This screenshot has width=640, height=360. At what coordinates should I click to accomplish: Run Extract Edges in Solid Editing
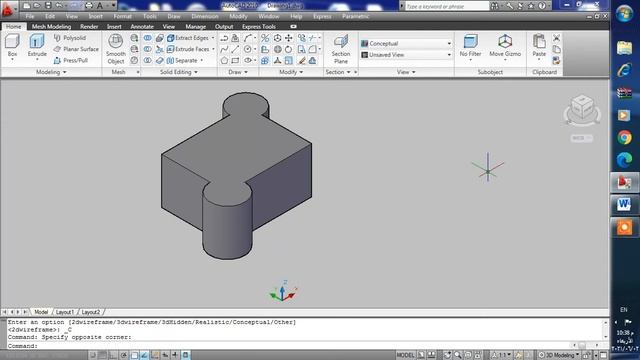pos(188,38)
